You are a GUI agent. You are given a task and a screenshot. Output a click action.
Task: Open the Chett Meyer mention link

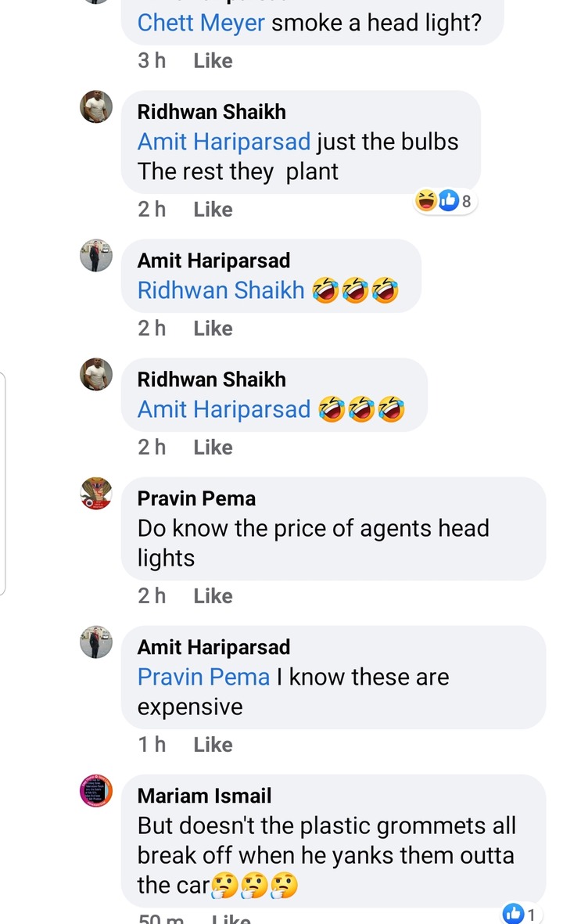(201, 23)
